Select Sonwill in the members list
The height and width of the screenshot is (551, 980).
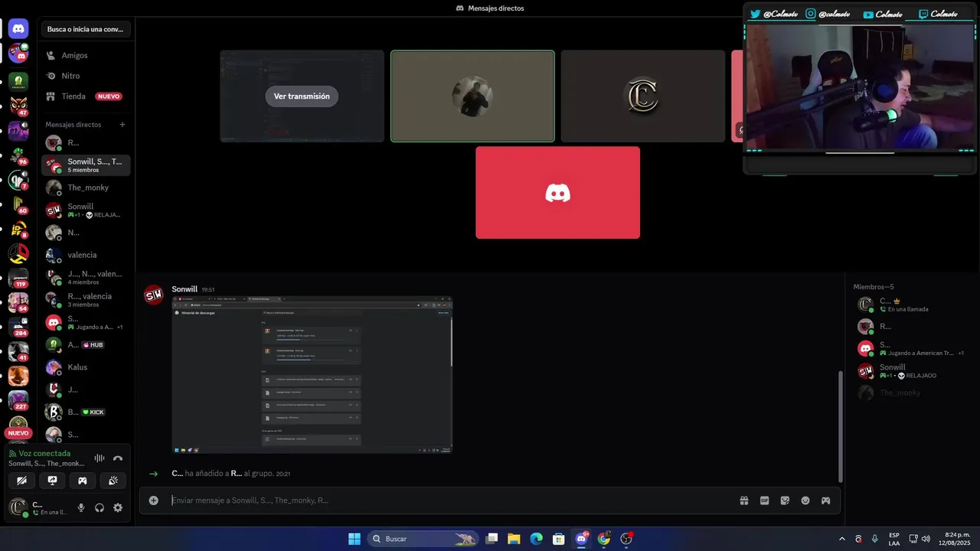911,371
